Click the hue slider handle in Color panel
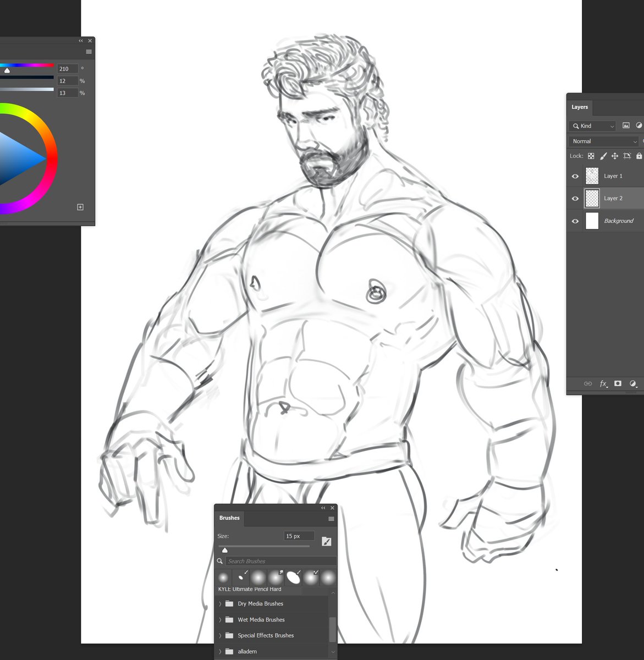Image resolution: width=644 pixels, height=660 pixels. click(7, 70)
